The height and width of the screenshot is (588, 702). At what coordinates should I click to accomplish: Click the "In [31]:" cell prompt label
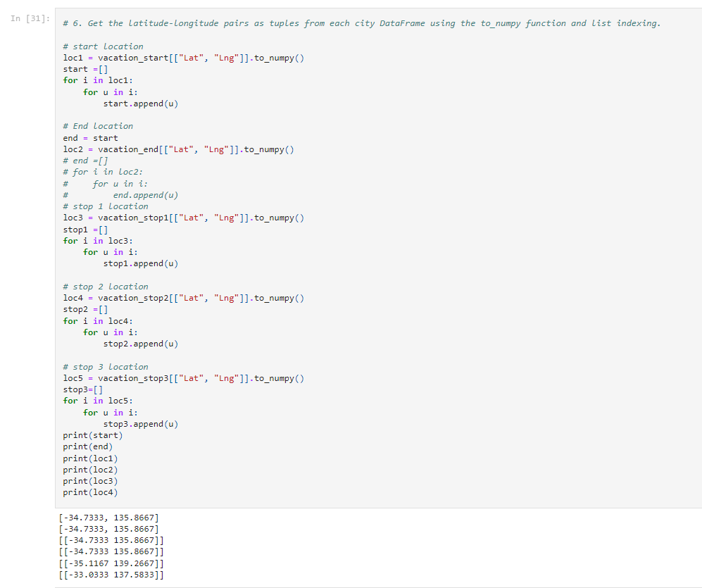tap(28, 20)
